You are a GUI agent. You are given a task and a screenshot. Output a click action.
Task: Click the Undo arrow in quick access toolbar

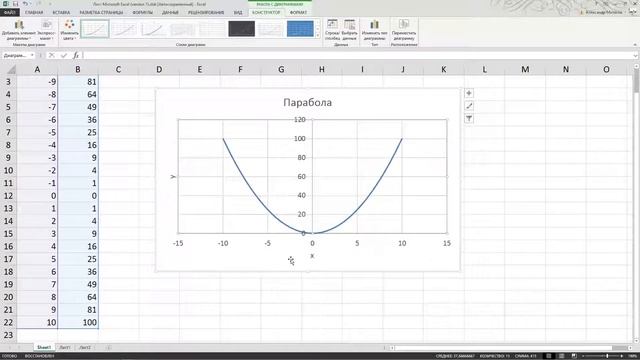(25, 4)
